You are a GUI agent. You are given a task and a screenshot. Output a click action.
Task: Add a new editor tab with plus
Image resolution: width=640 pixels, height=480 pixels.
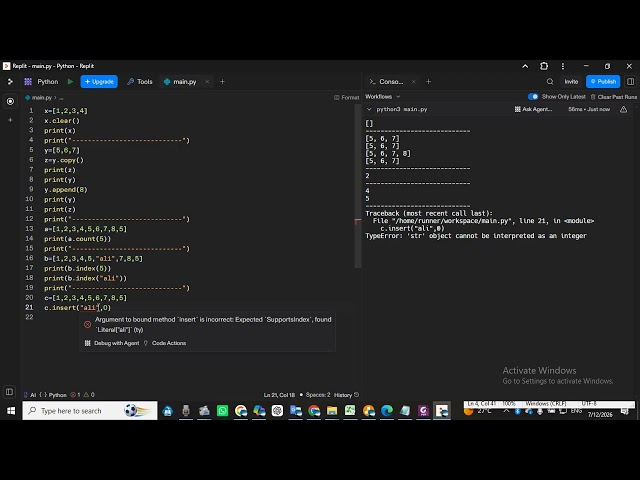coord(222,82)
